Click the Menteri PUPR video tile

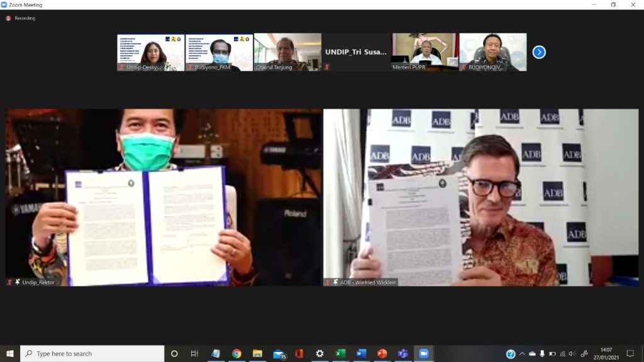[424, 52]
